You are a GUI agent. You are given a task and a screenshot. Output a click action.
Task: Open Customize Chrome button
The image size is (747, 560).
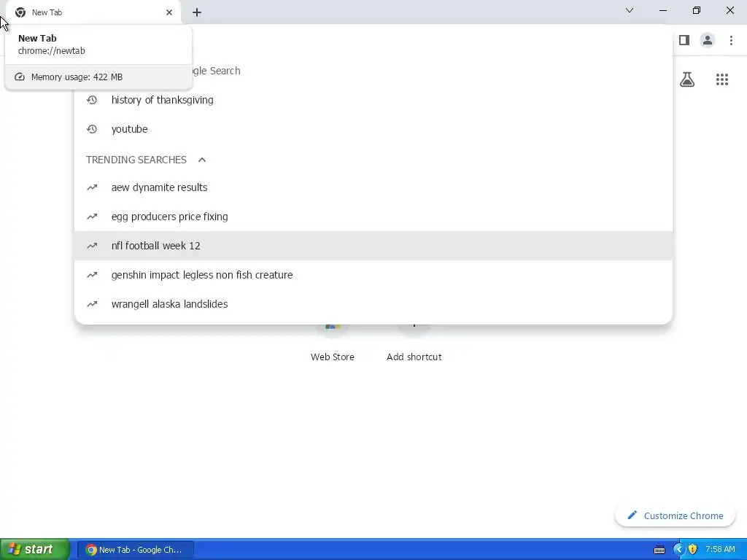pyautogui.click(x=675, y=516)
